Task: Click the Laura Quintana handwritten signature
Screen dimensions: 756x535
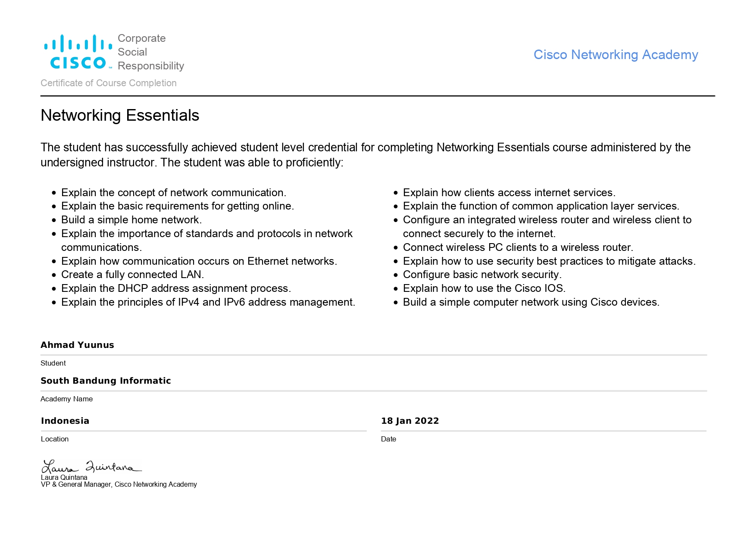Action: click(x=91, y=466)
